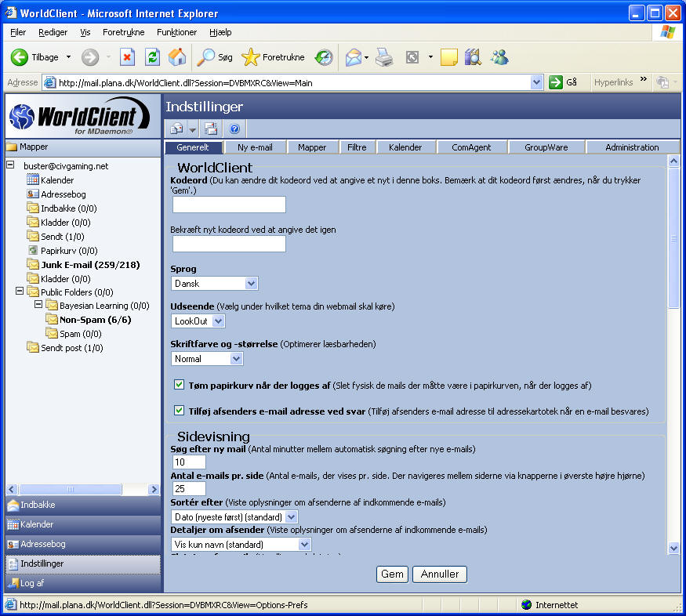Open the Funktioner menu
Viewport: 686px width, 616px height.
point(176,32)
